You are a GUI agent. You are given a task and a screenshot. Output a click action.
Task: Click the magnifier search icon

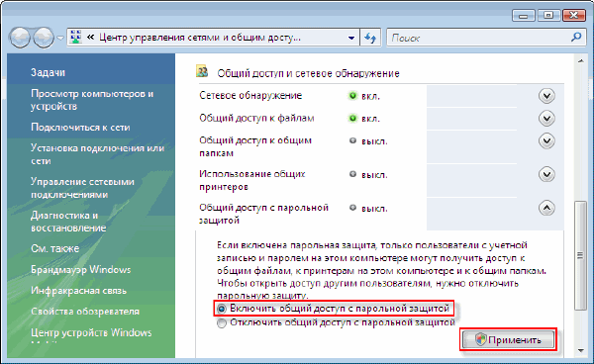tap(576, 37)
